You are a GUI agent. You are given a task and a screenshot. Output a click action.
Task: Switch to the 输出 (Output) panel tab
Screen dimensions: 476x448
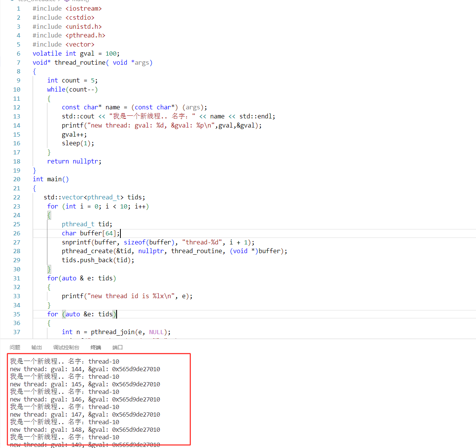pos(37,347)
